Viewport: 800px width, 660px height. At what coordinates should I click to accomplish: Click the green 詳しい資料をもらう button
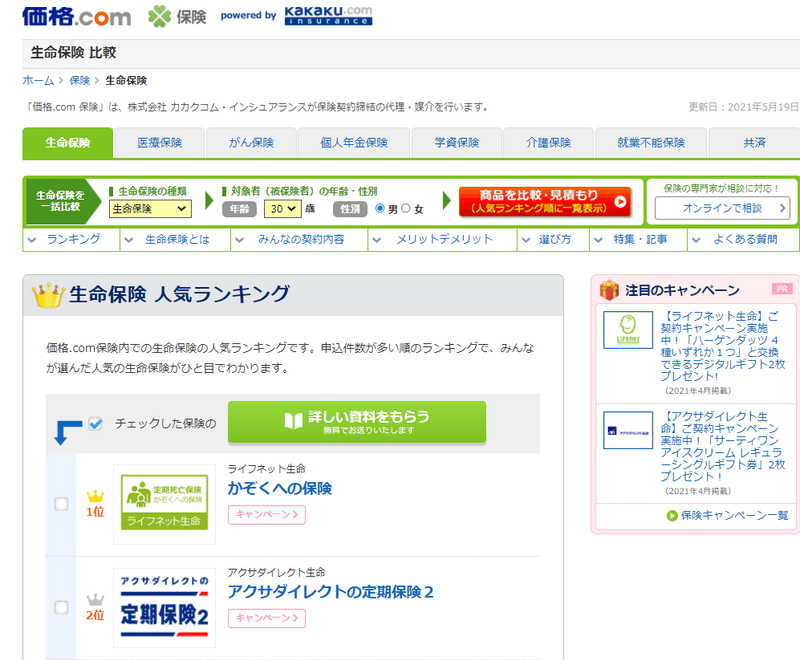[357, 422]
